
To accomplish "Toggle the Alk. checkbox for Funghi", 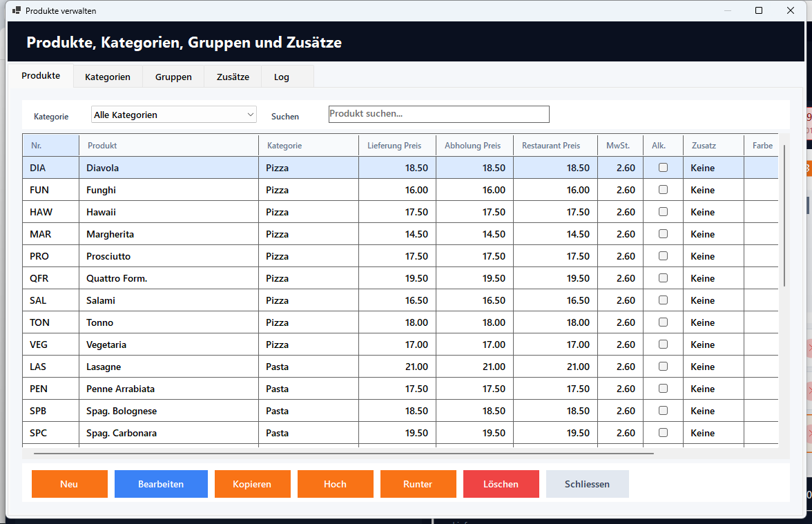I will pyautogui.click(x=663, y=190).
